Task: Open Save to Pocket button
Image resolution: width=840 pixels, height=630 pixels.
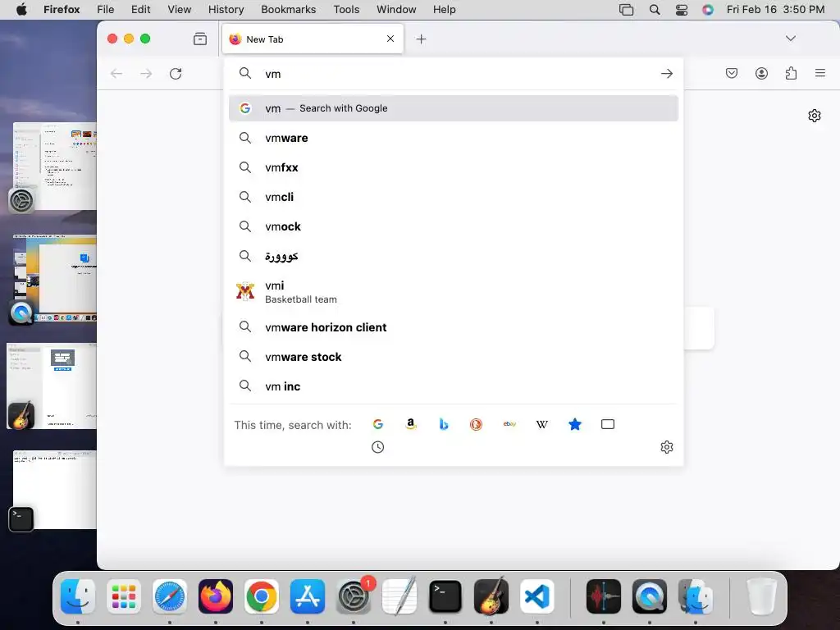Action: [731, 73]
